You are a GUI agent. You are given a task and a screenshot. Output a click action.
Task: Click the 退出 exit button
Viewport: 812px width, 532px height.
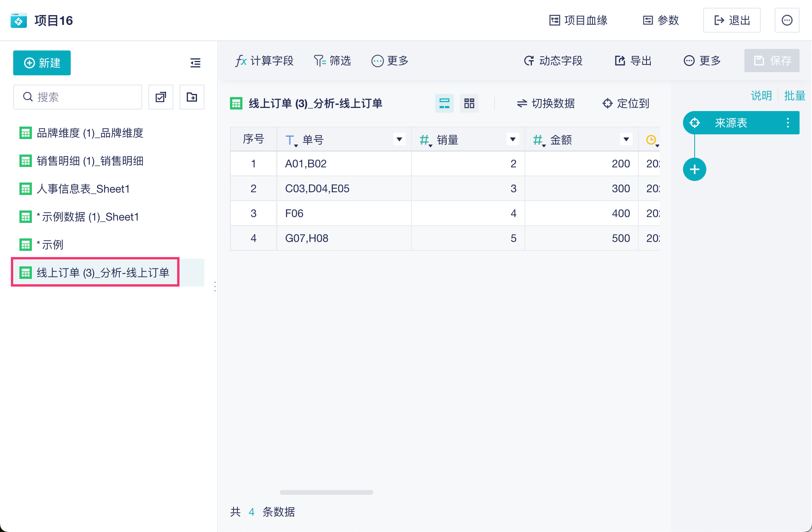[732, 20]
